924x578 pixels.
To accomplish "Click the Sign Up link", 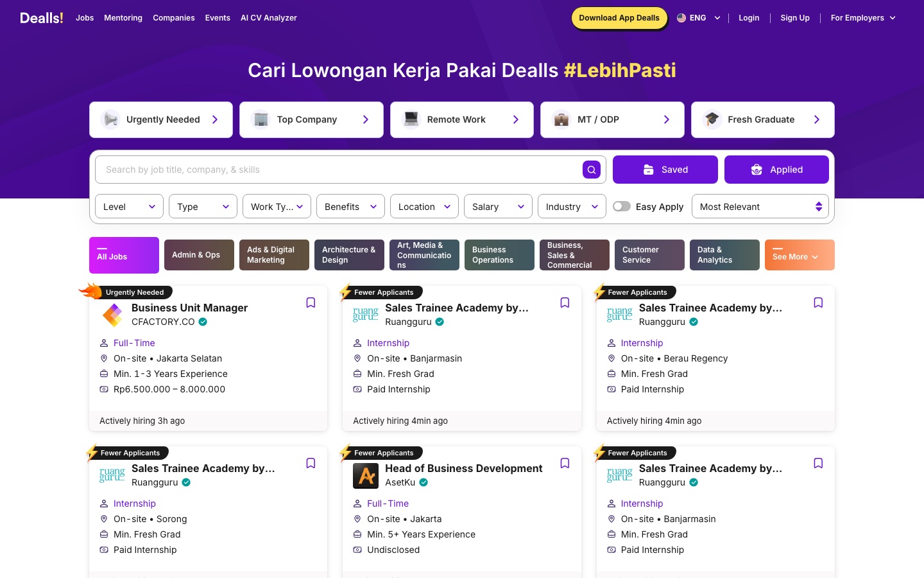I will tap(795, 18).
